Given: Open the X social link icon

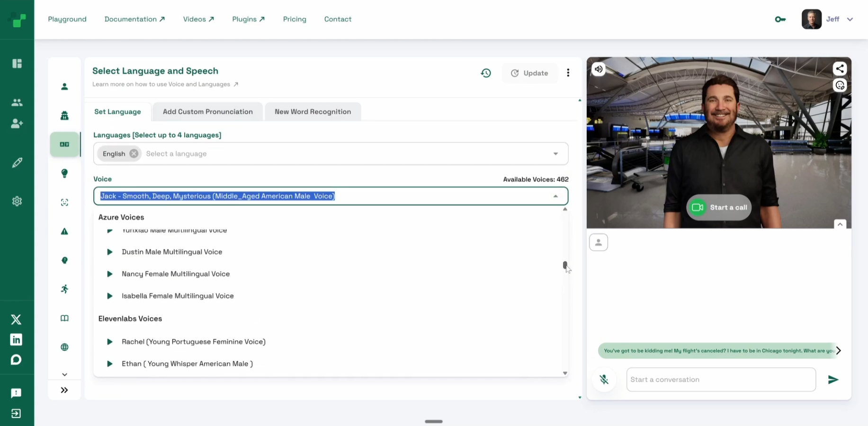Looking at the screenshot, I should (x=16, y=319).
